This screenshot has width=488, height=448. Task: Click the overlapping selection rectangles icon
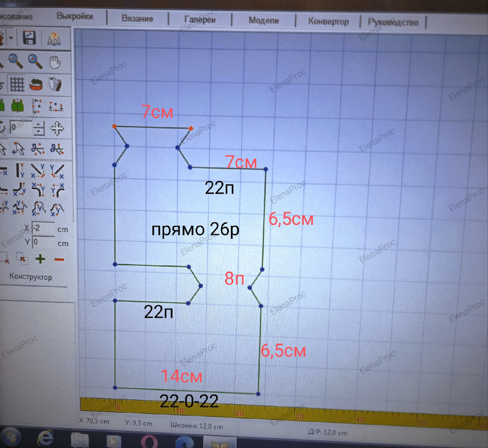[x=21, y=258]
